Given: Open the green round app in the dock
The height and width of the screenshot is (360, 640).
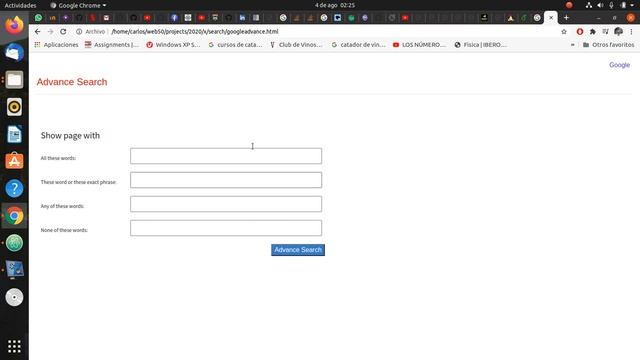Looking at the screenshot, I should 14,243.
